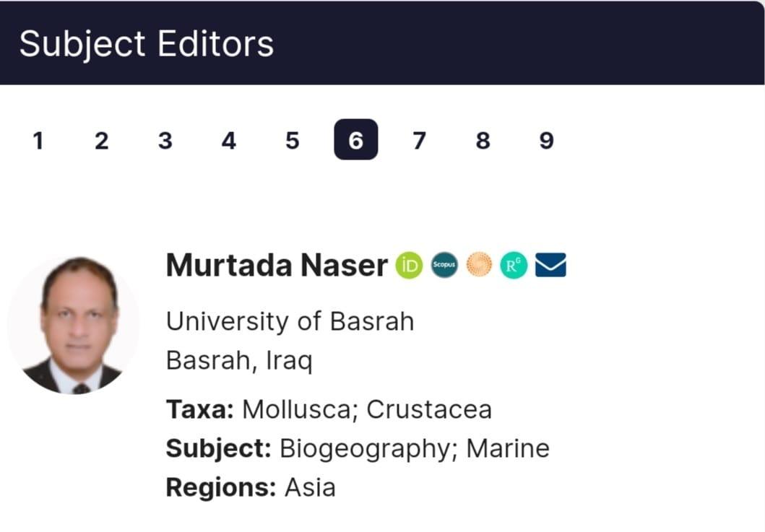The height and width of the screenshot is (532, 765).
Task: Go to last page 9
Action: 546,140
